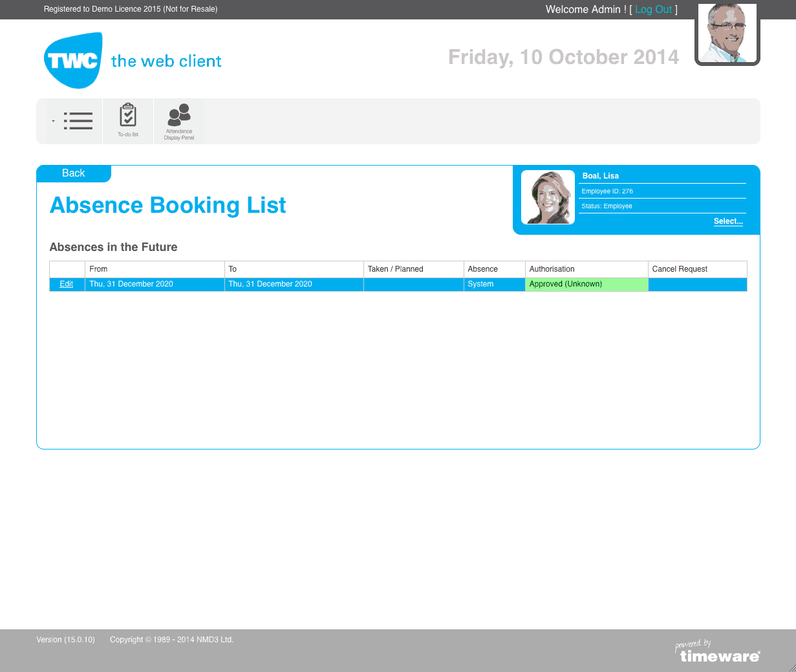Click Employee ID: 276 text
Image resolution: width=796 pixels, height=672 pixels.
[x=607, y=191]
